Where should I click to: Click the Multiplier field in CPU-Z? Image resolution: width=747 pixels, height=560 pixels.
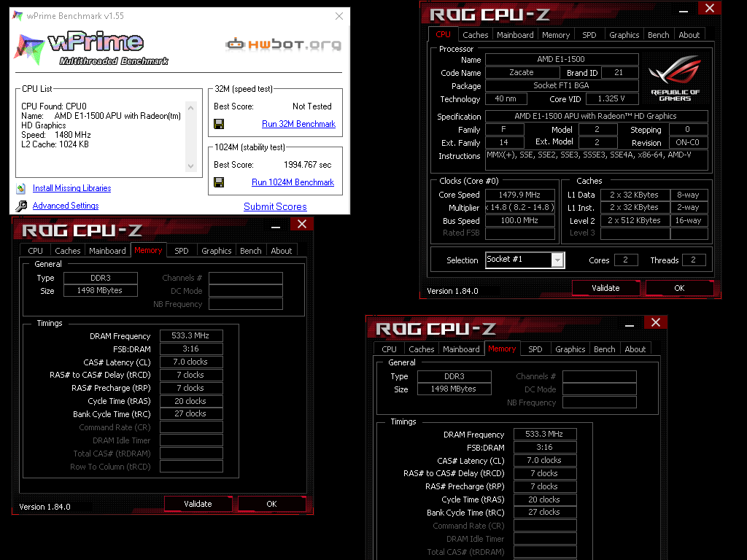pyautogui.click(x=519, y=208)
